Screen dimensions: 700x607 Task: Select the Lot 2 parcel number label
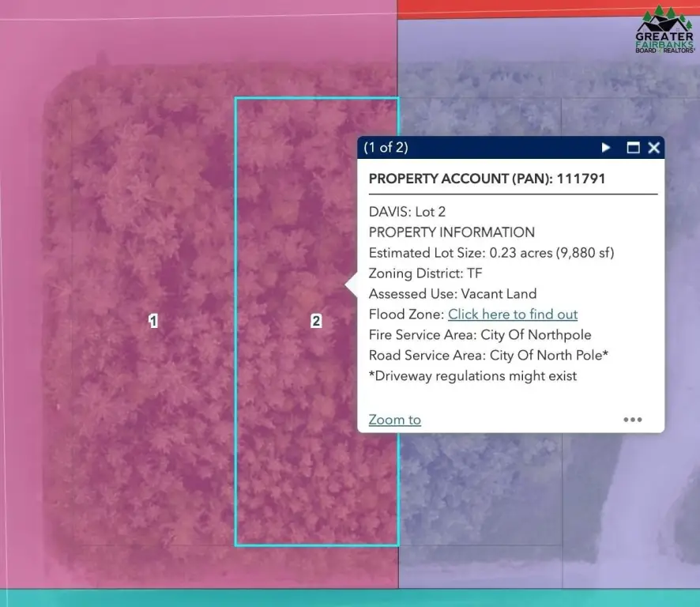[x=316, y=321]
